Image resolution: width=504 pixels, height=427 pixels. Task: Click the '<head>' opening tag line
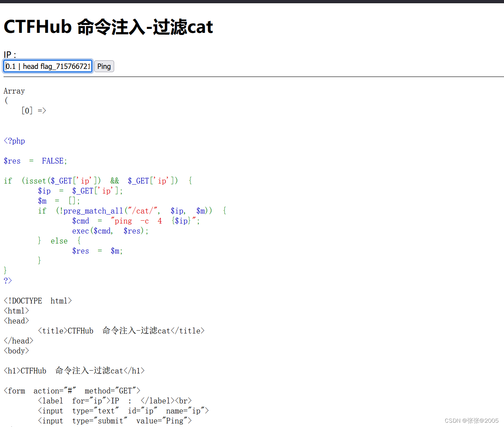click(x=16, y=321)
